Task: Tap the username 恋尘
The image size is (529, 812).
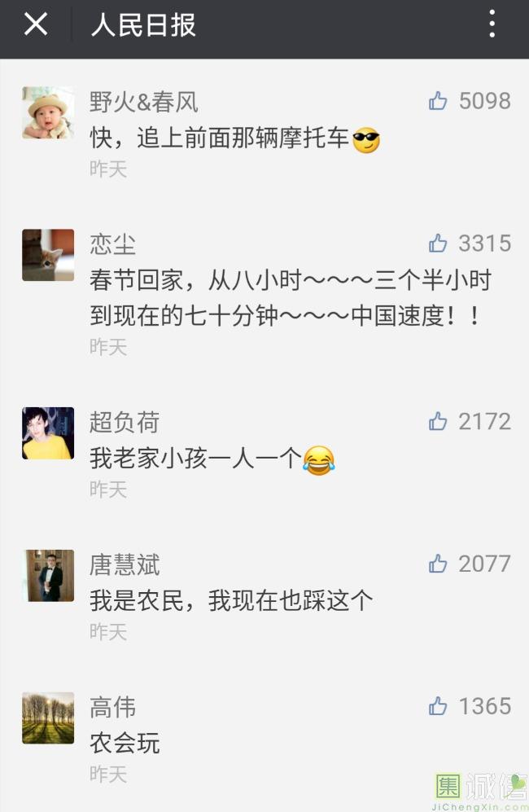Action: (113, 244)
